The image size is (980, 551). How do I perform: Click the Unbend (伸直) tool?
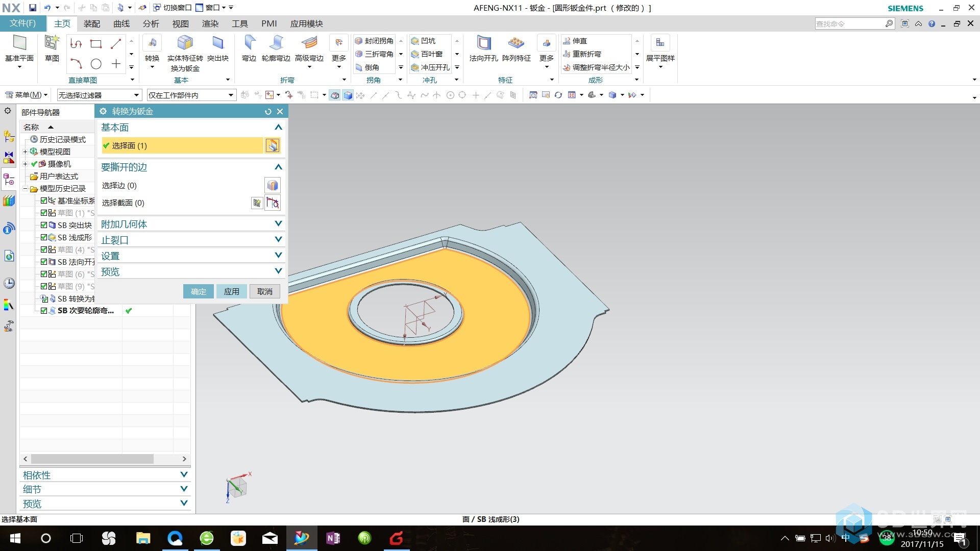[575, 41]
